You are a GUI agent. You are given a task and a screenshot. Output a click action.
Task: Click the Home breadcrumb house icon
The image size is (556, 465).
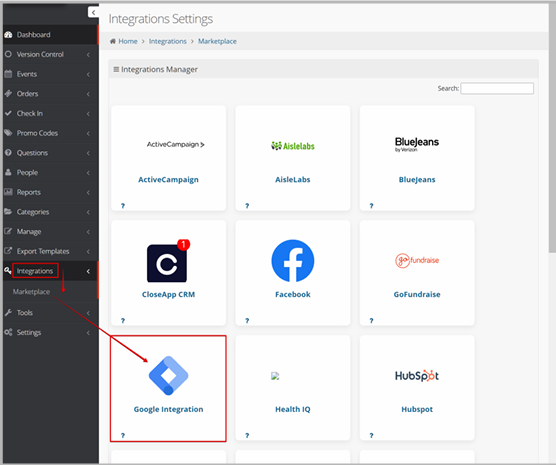[x=112, y=41]
